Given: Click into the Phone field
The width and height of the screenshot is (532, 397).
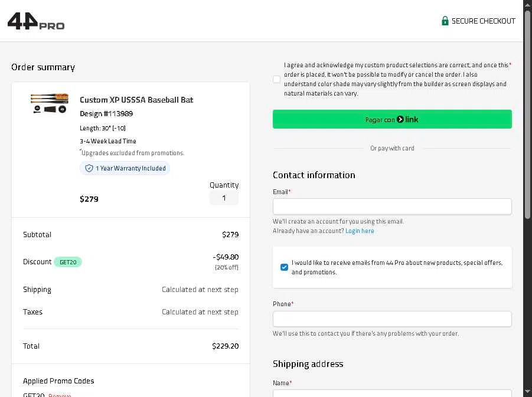Looking at the screenshot, I should click(x=392, y=319).
